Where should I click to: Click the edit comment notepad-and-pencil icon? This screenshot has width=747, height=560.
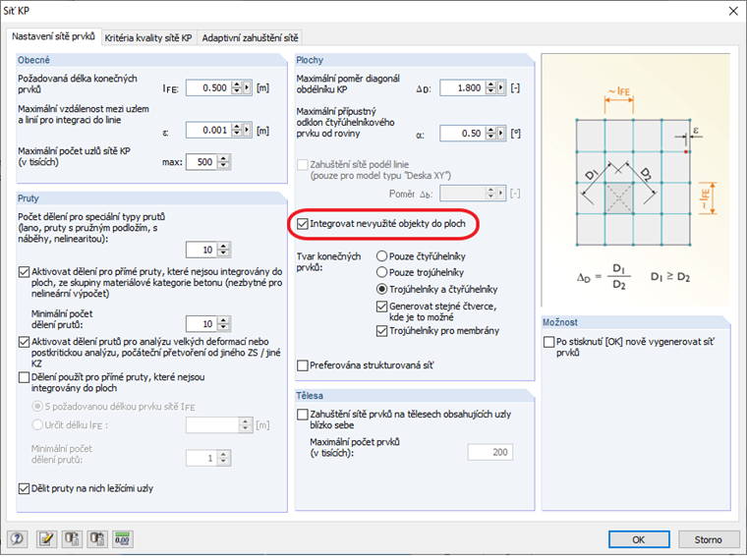[47, 538]
